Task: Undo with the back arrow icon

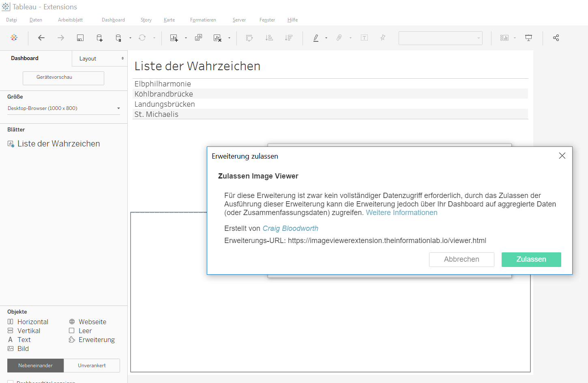Action: point(41,38)
